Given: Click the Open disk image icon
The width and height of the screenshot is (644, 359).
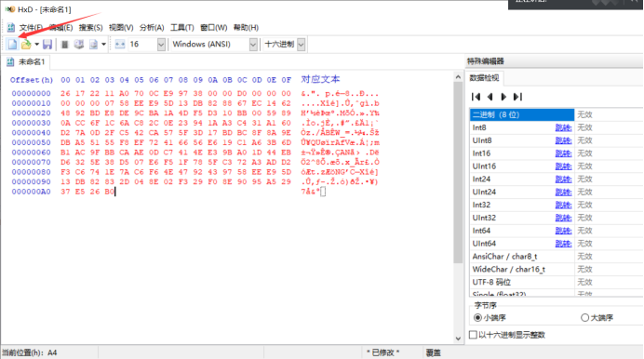Looking at the screenshot, I should coord(93,45).
